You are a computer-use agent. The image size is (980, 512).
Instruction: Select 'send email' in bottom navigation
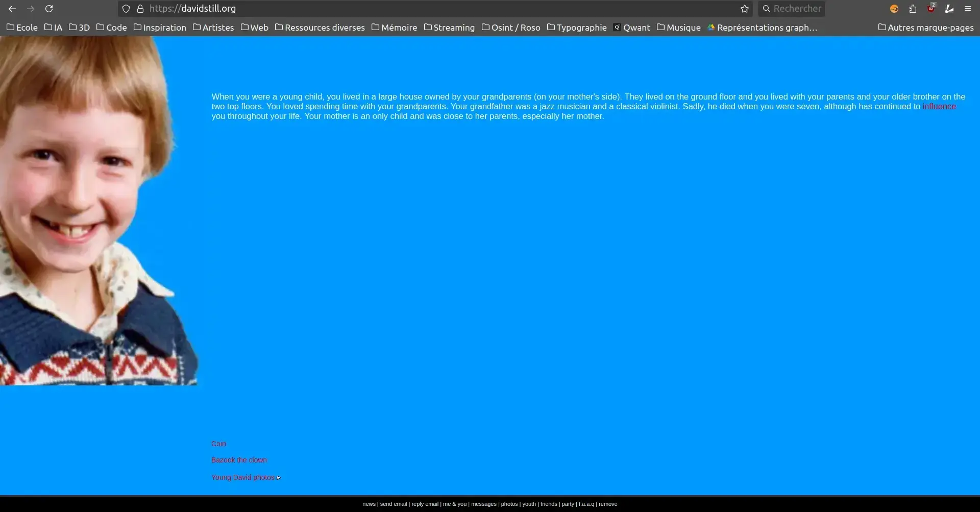393,504
